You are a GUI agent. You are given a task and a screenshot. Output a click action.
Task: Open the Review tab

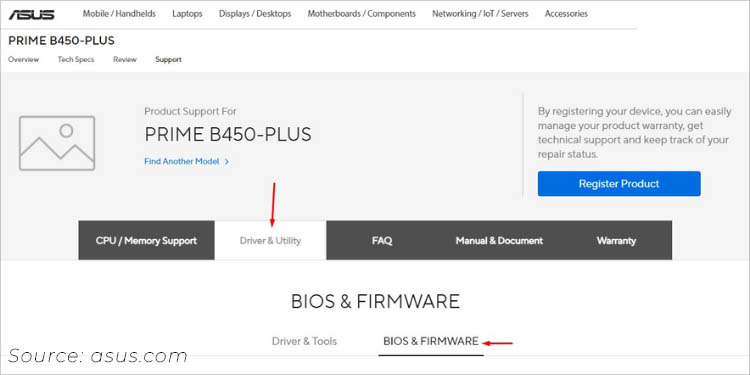[125, 60]
